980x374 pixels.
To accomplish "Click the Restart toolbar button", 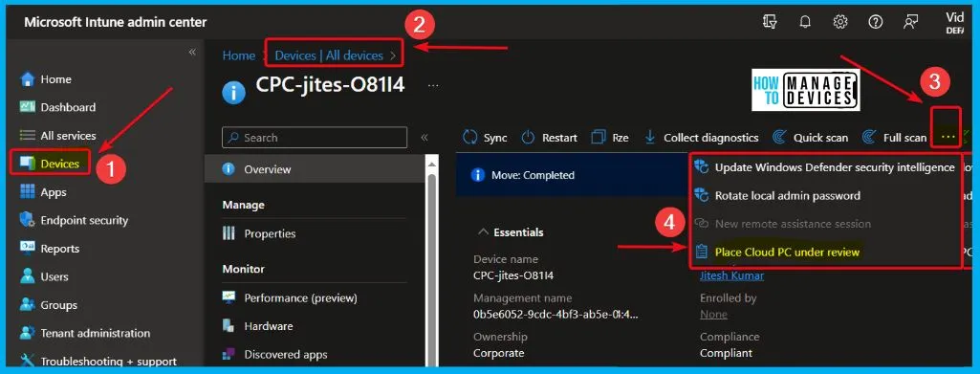I will coord(550,138).
